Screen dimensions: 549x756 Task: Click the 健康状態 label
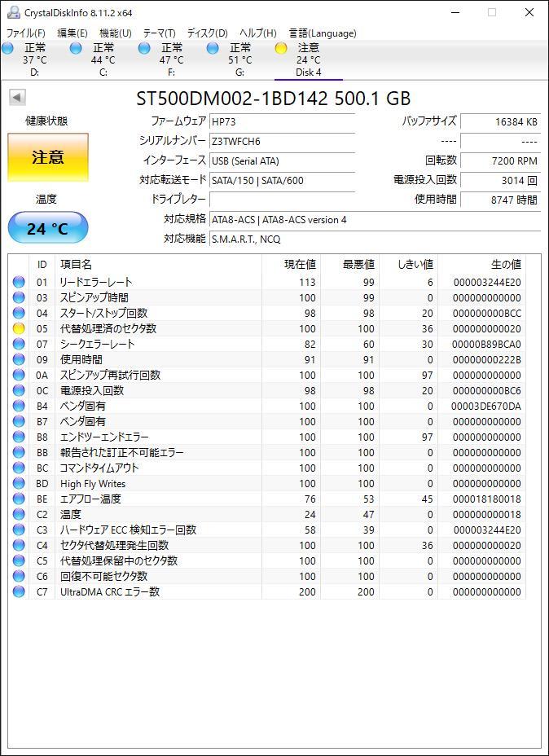pyautogui.click(x=46, y=121)
